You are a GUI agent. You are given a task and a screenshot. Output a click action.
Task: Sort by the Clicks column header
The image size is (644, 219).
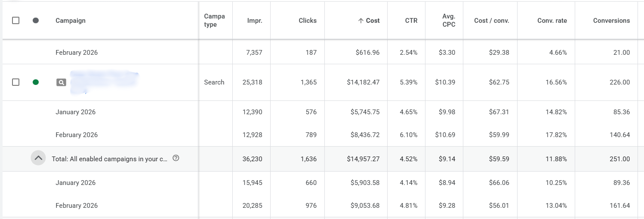coord(308,21)
